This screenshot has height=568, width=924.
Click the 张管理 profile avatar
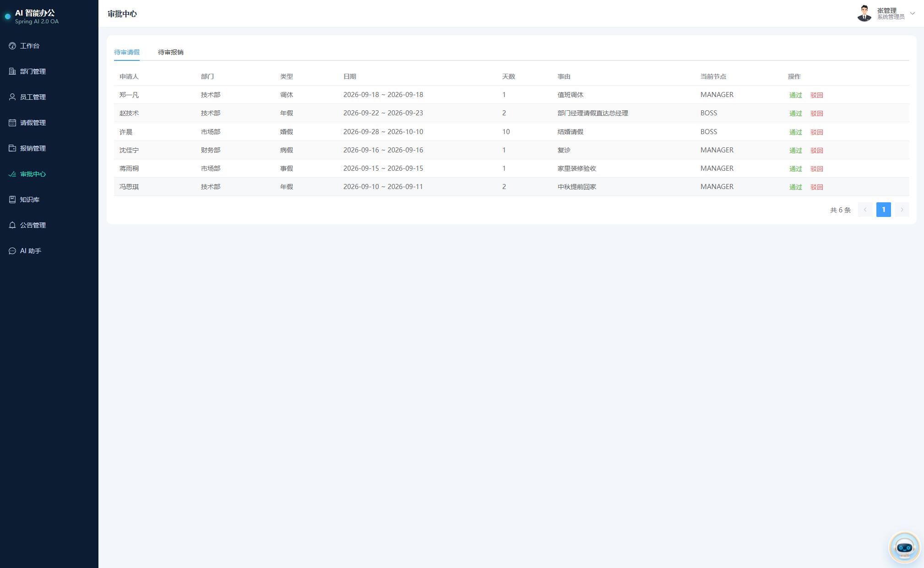864,13
